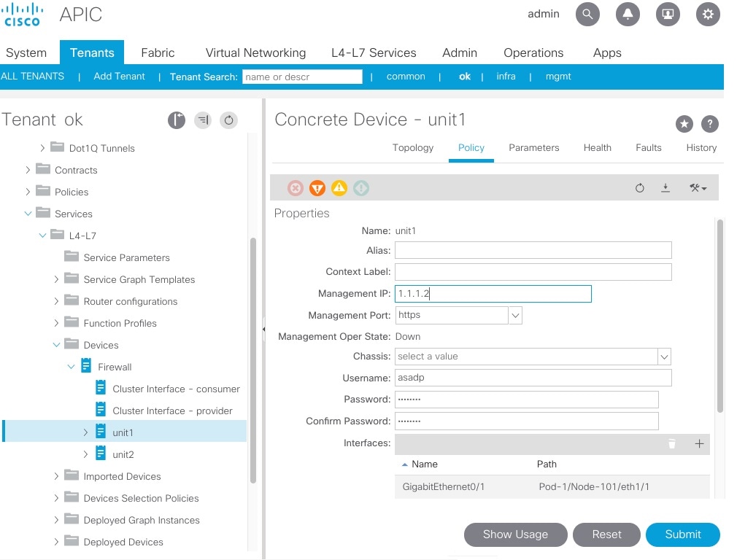Expand the Service Graph Templates node
This screenshot has width=737, height=560.
(56, 279)
